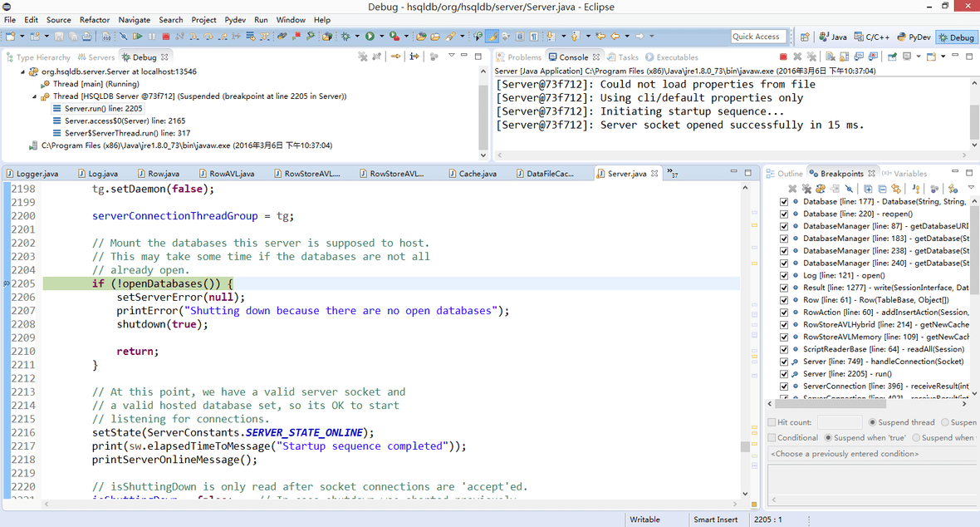Enable the Hit count checkbox

click(772, 422)
